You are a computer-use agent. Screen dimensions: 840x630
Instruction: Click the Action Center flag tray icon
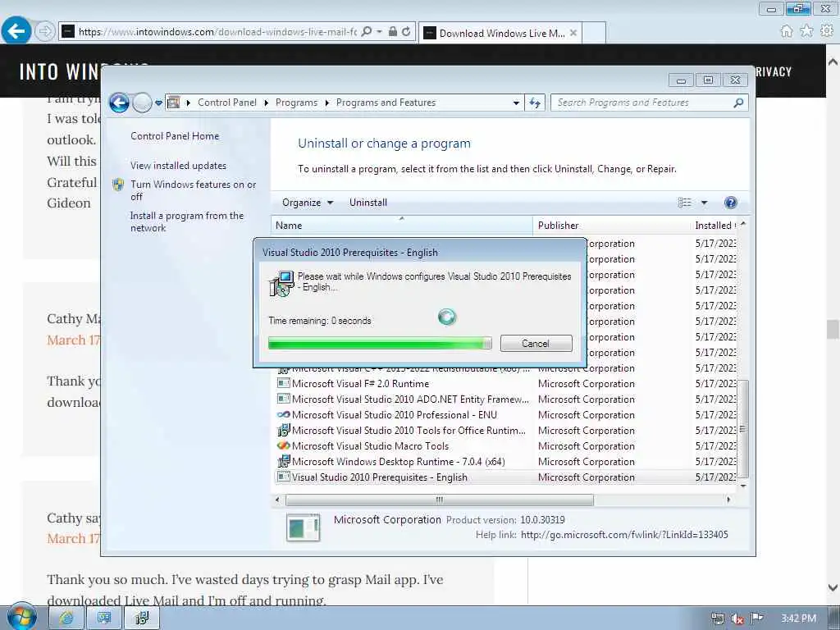(756, 619)
